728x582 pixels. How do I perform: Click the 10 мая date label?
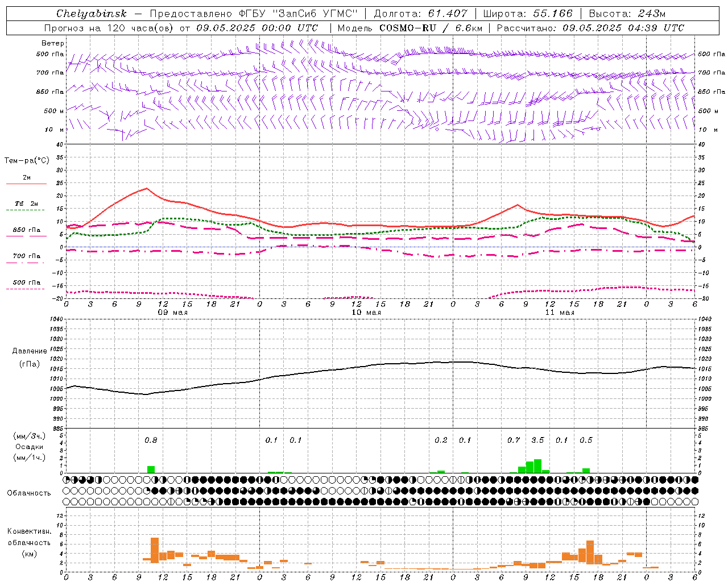366,313
